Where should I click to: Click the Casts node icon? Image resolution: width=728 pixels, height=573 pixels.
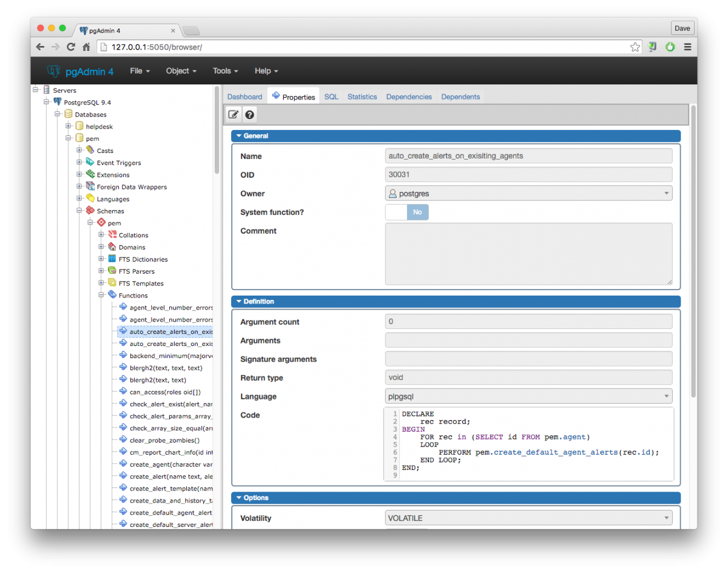(x=90, y=150)
